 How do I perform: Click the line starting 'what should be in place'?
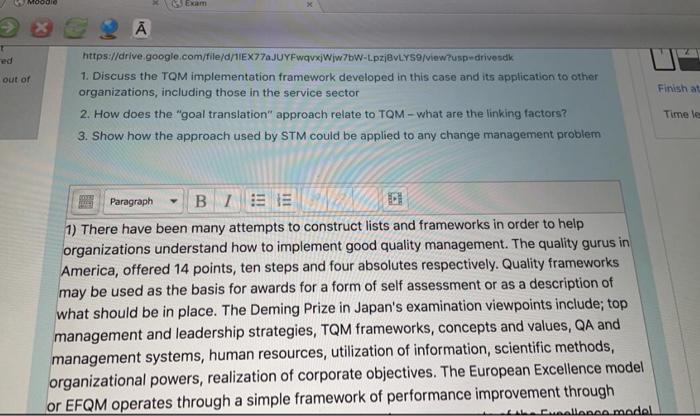tap(342, 308)
